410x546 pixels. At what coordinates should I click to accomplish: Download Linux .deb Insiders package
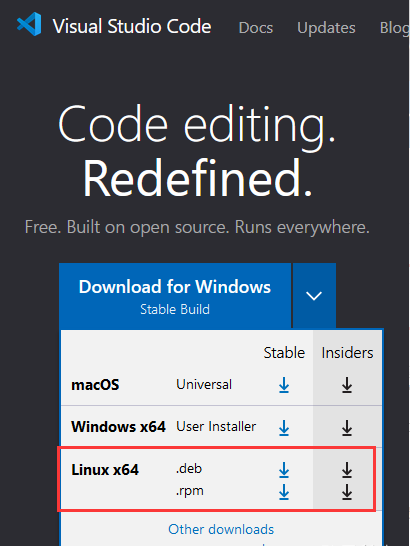pyautogui.click(x=347, y=470)
